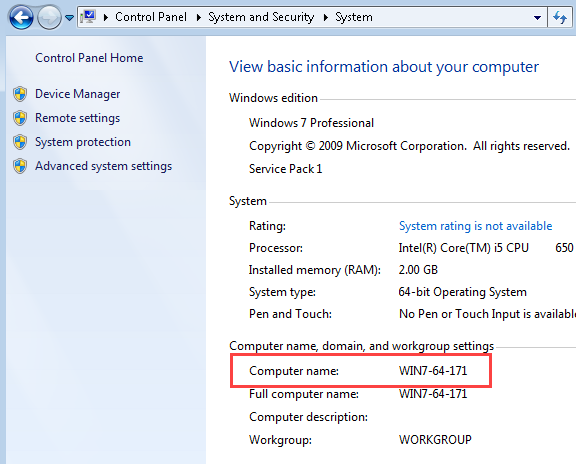Click the 'Service Pack 1' text
Screen dimensions: 576x464
click(285, 169)
